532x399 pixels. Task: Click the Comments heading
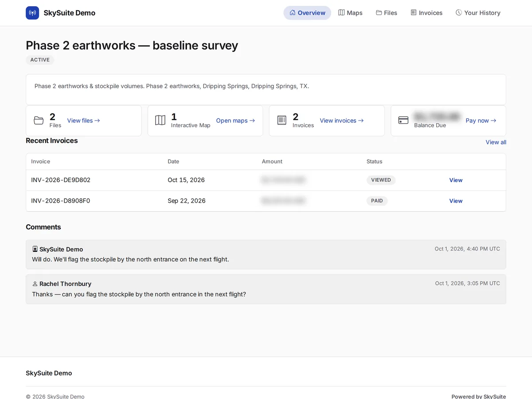coord(43,227)
